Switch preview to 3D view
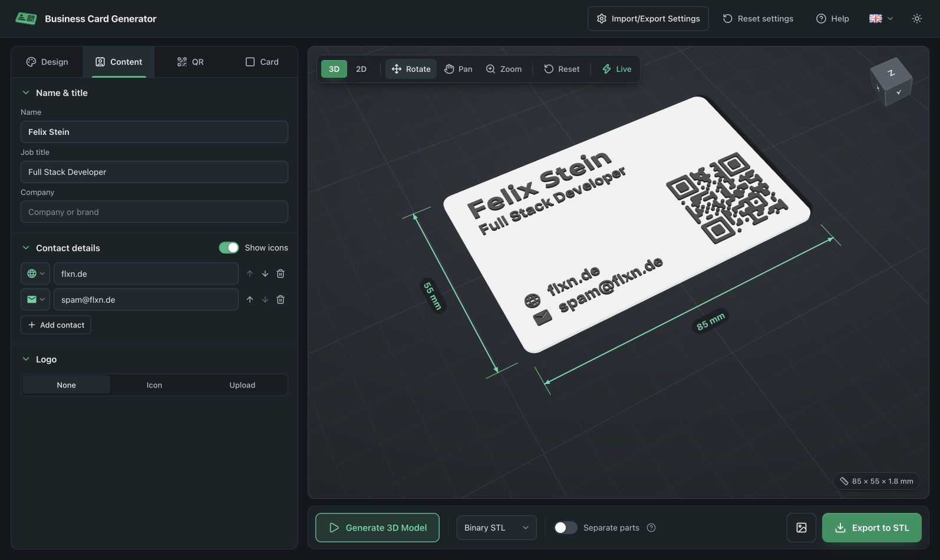 point(334,69)
